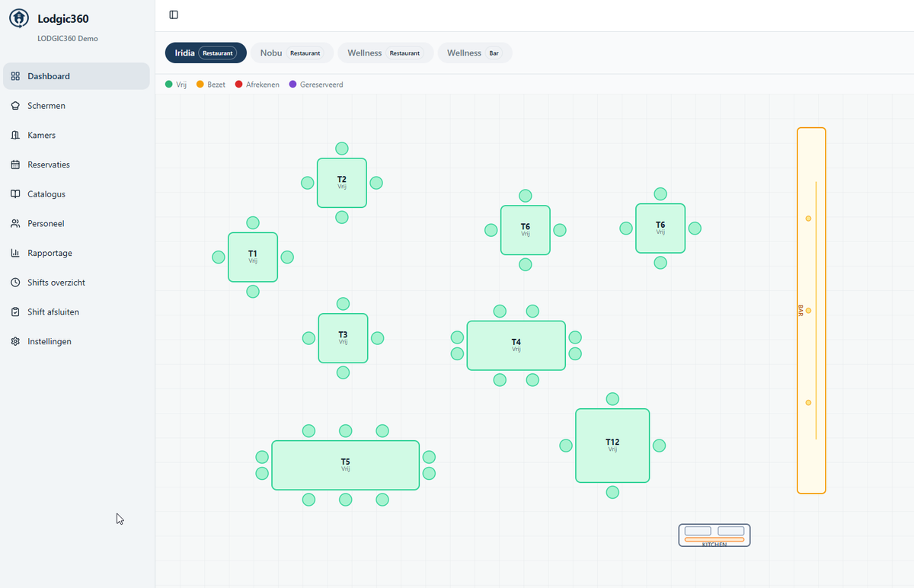Click the KITCHEN element
The width and height of the screenshot is (914, 588).
click(714, 535)
